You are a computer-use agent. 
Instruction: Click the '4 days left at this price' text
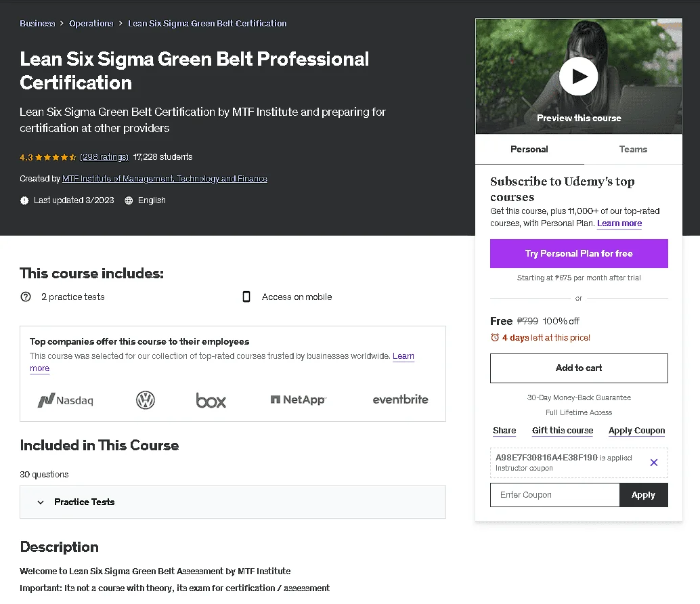point(546,337)
